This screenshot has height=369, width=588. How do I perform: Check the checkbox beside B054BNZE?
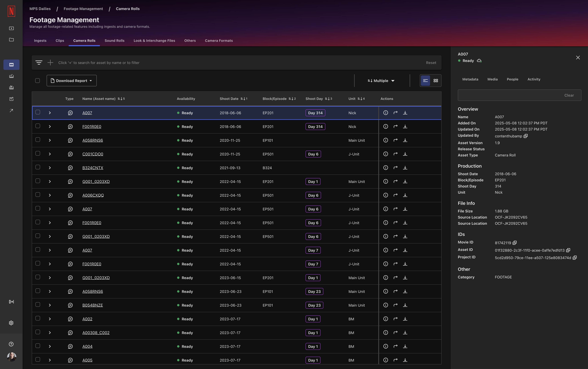pos(38,304)
